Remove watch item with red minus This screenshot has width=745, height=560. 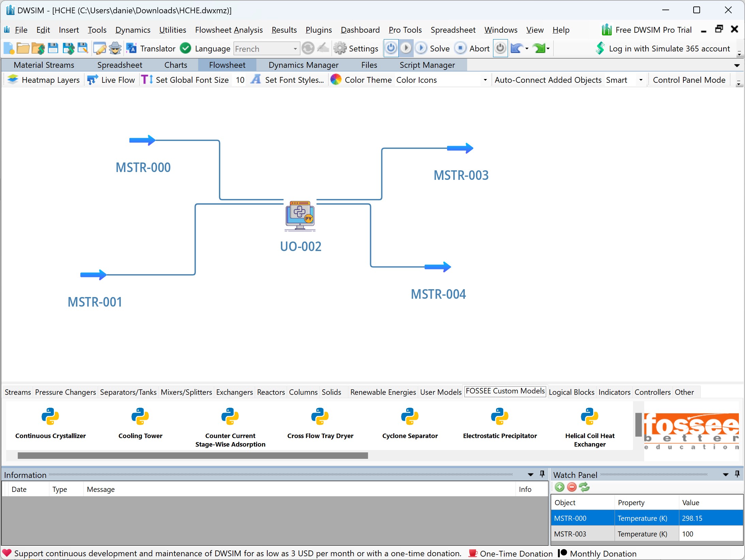[x=572, y=487]
